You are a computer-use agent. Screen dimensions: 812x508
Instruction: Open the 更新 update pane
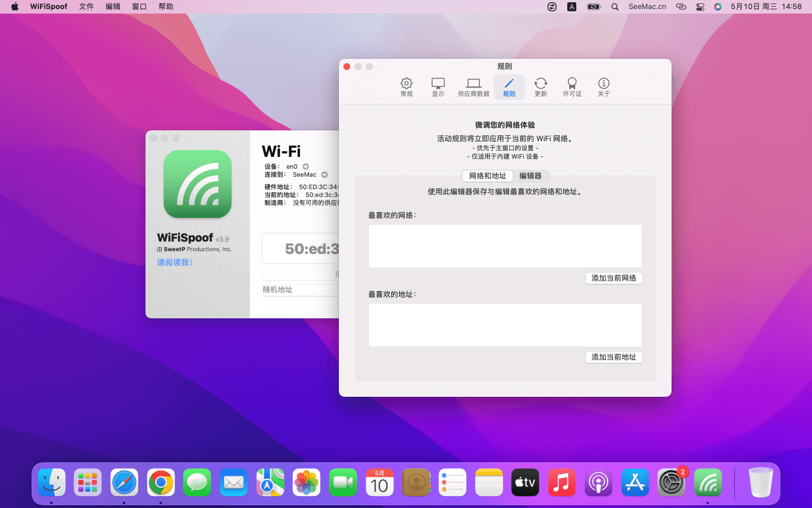pos(540,87)
